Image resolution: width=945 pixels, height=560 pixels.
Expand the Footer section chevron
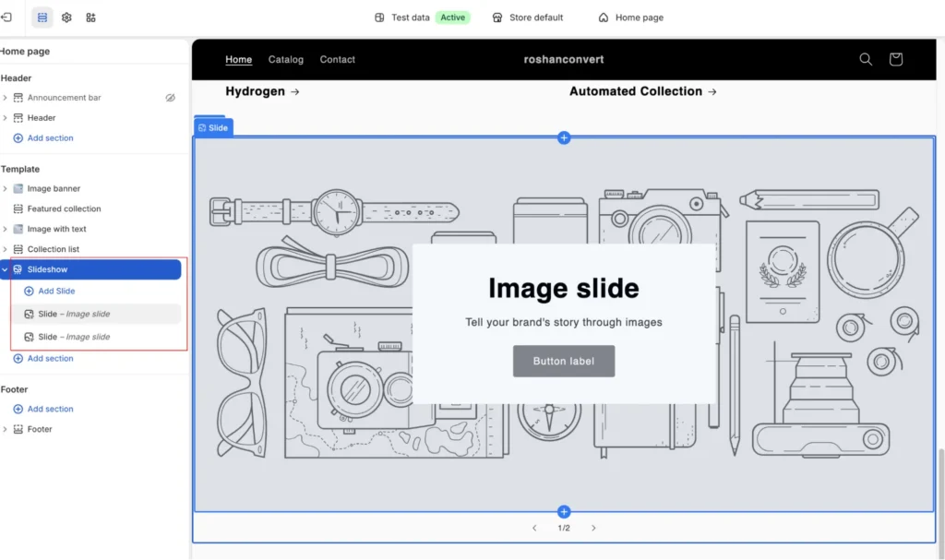5,429
